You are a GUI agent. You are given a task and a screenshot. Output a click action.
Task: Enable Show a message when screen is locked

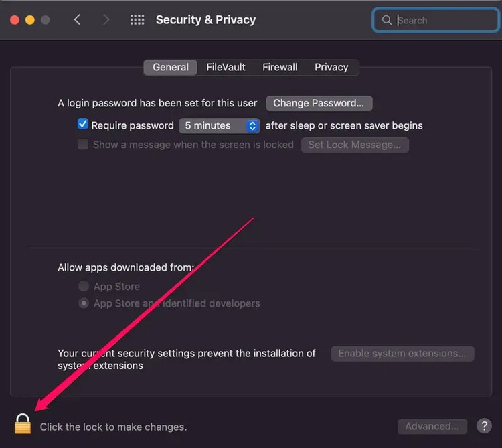click(83, 144)
